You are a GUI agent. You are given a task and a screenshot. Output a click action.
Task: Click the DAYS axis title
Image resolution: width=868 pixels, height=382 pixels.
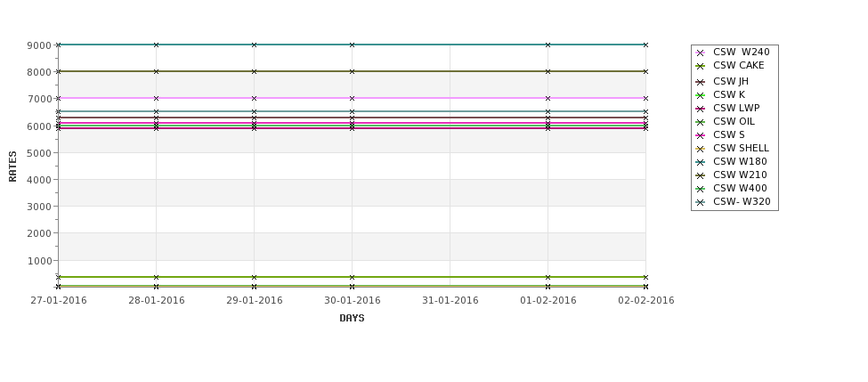(352, 318)
